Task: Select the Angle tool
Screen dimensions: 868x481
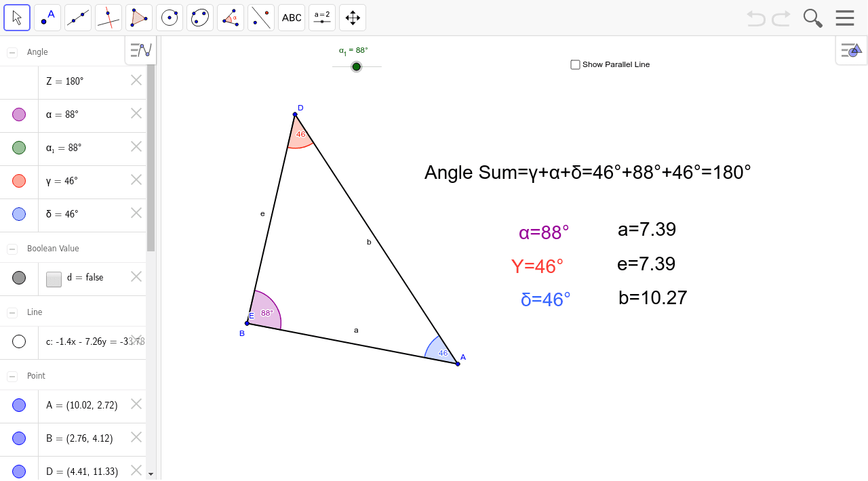Action: coord(231,18)
